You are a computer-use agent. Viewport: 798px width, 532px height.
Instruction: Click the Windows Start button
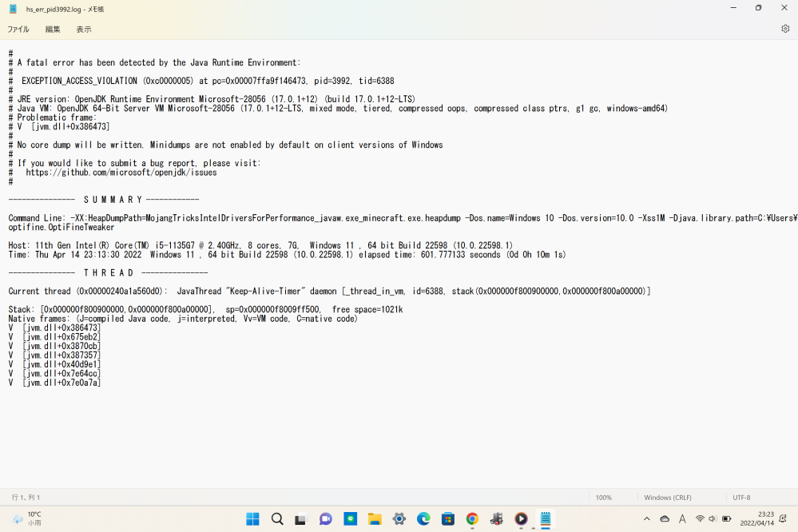coord(252,518)
